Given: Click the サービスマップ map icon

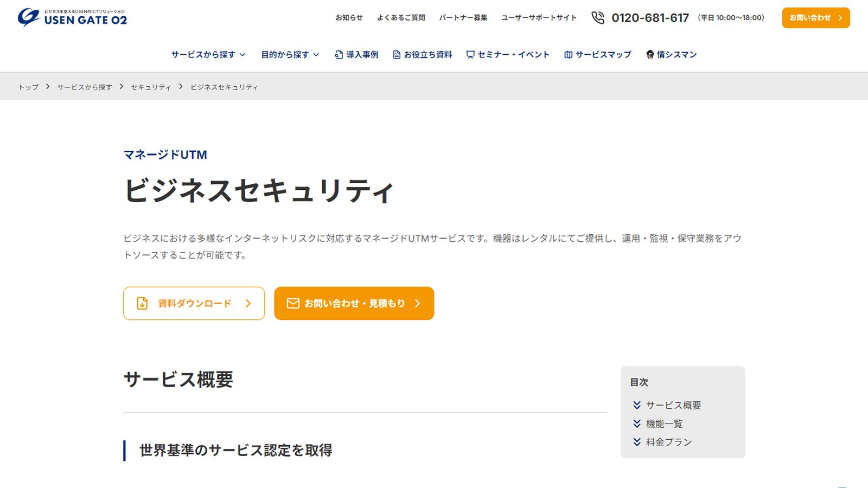Looking at the screenshot, I should coord(569,55).
